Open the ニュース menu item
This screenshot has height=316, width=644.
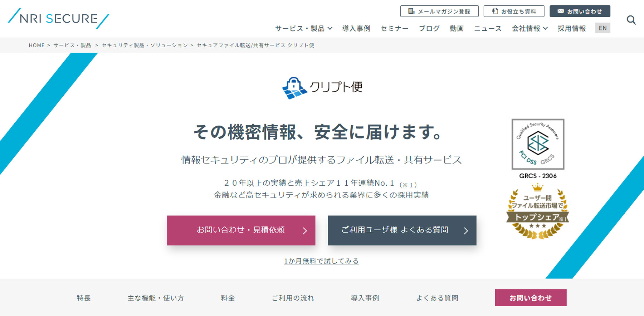[488, 28]
